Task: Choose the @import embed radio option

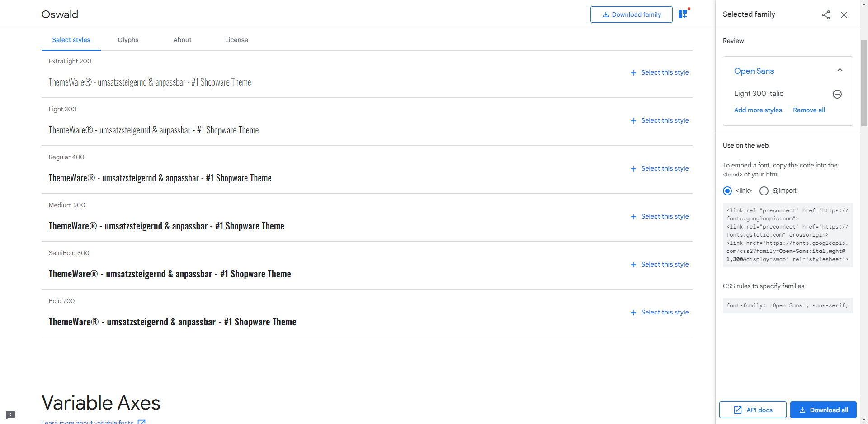Action: [764, 191]
